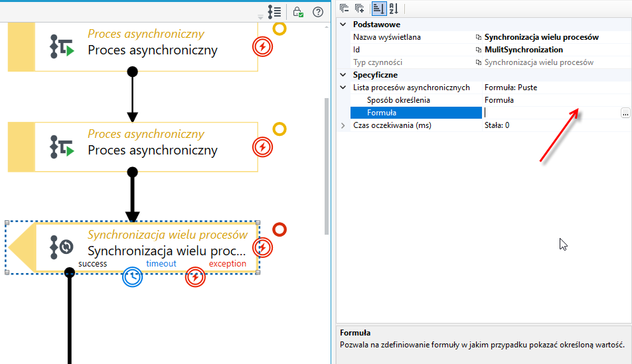This screenshot has width=632, height=364.
Task: Click the 'Formuła: Puste' value
Action: coord(511,88)
